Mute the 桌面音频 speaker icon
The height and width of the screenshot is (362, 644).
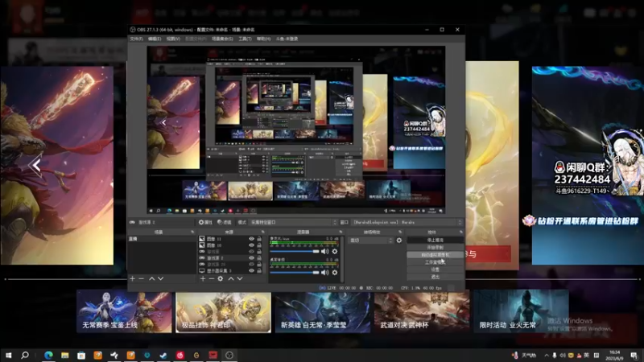tap(325, 272)
